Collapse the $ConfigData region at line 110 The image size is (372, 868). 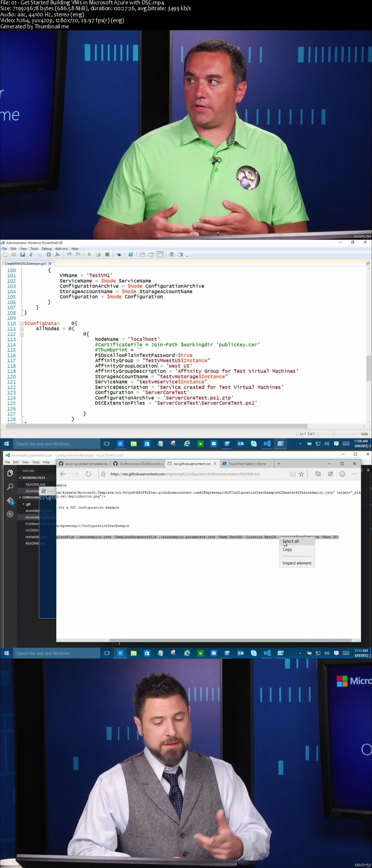click(x=22, y=324)
